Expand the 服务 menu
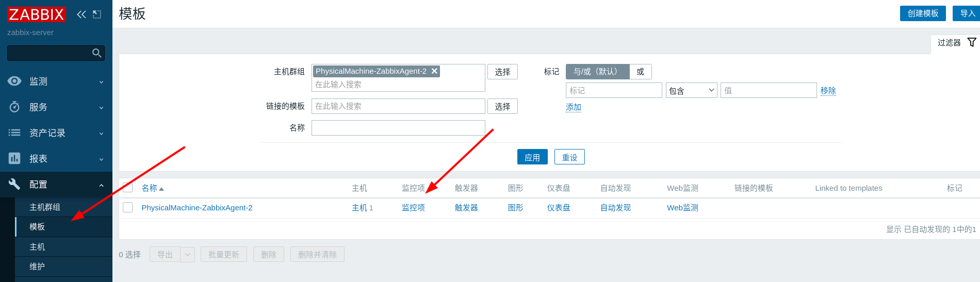This screenshot has height=282, width=980. (x=101, y=108)
